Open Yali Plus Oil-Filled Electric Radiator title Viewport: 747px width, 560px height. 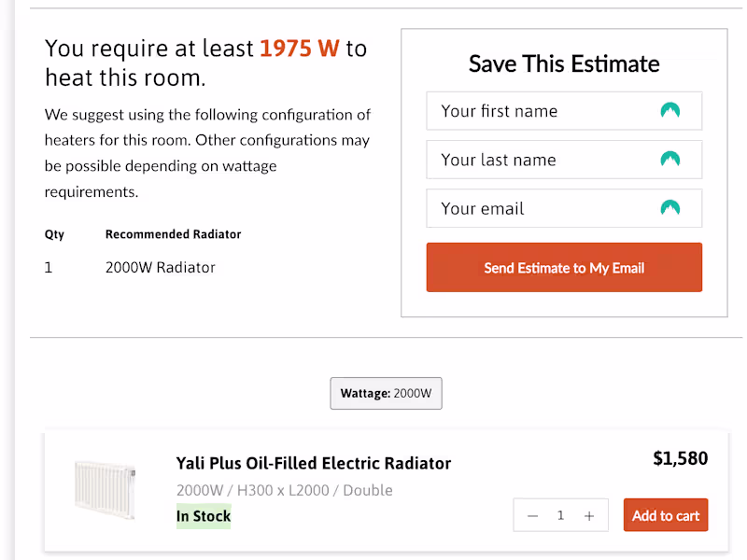pos(313,463)
